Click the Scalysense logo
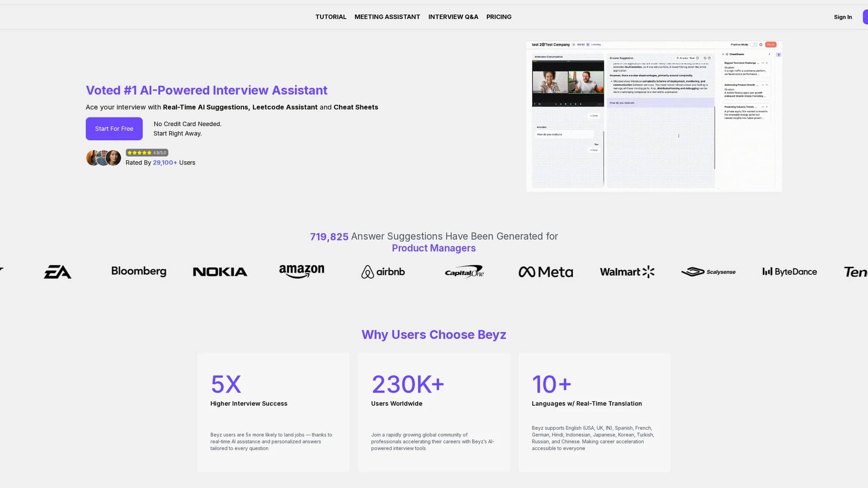The height and width of the screenshot is (488, 868). [708, 272]
